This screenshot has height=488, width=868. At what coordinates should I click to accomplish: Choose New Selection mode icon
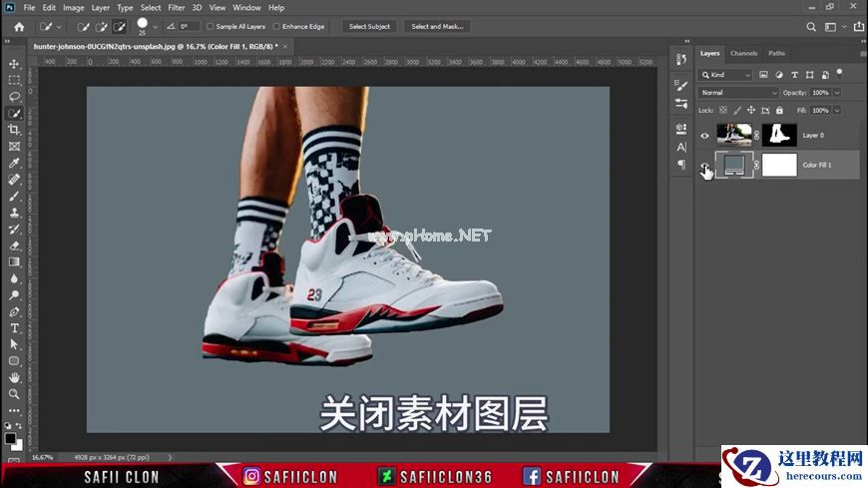pos(84,27)
